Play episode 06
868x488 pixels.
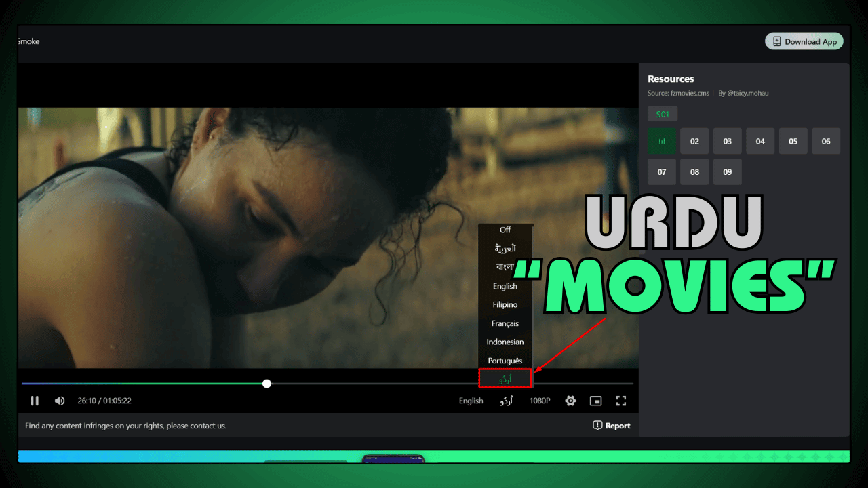pyautogui.click(x=826, y=142)
